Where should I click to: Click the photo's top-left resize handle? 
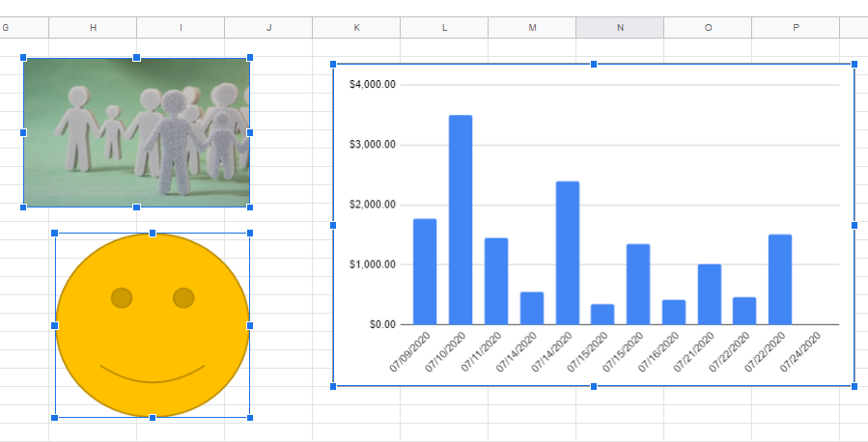pos(24,58)
